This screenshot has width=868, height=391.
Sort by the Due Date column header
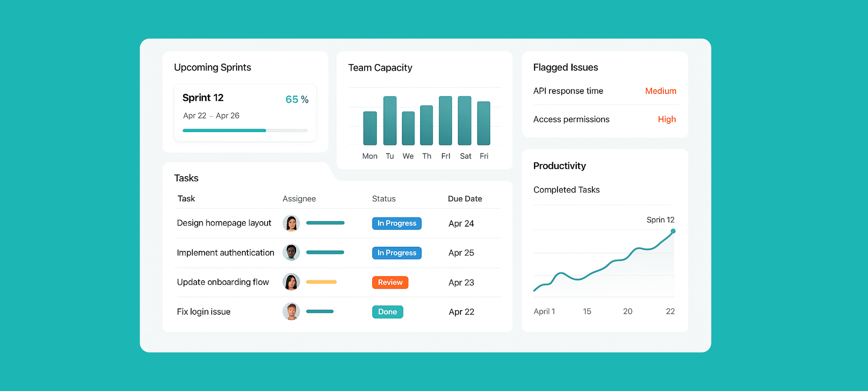(465, 199)
